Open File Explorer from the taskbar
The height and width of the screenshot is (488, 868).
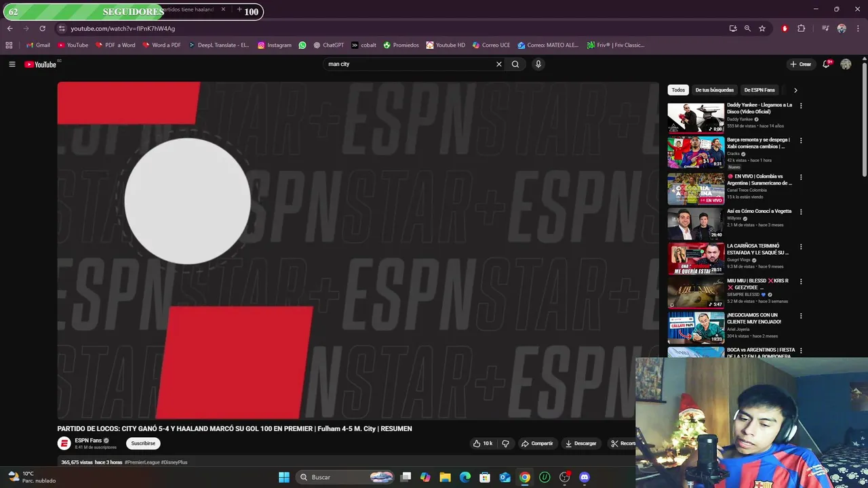point(446,477)
